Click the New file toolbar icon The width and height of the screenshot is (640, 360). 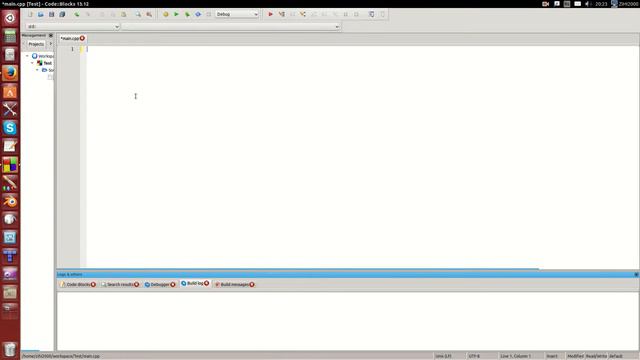(30, 14)
